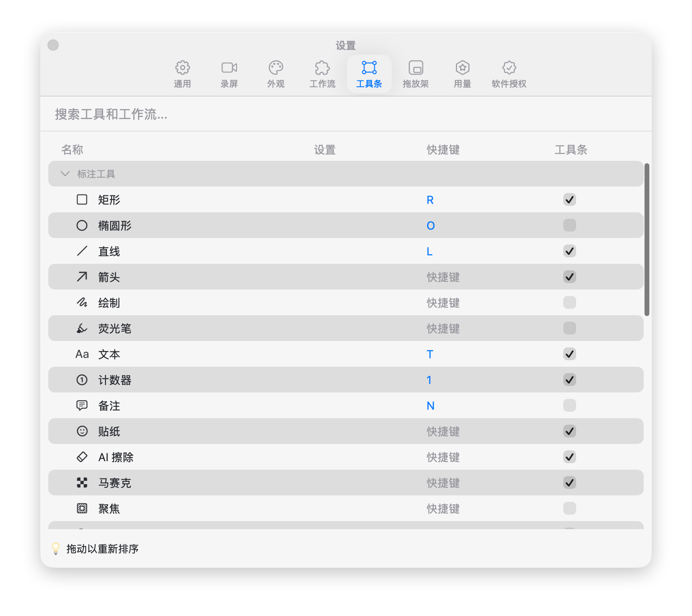Uncheck the toolbar checkbox for 计数器
The image size is (692, 616).
[570, 380]
